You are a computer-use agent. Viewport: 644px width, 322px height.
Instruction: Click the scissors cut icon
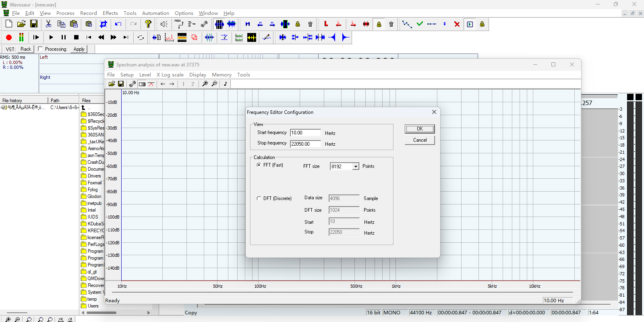(x=49, y=24)
